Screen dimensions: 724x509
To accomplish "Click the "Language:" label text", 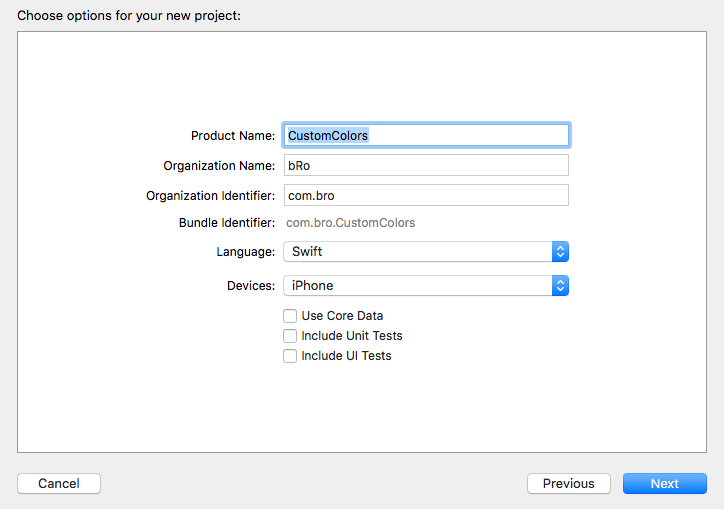I will (246, 252).
